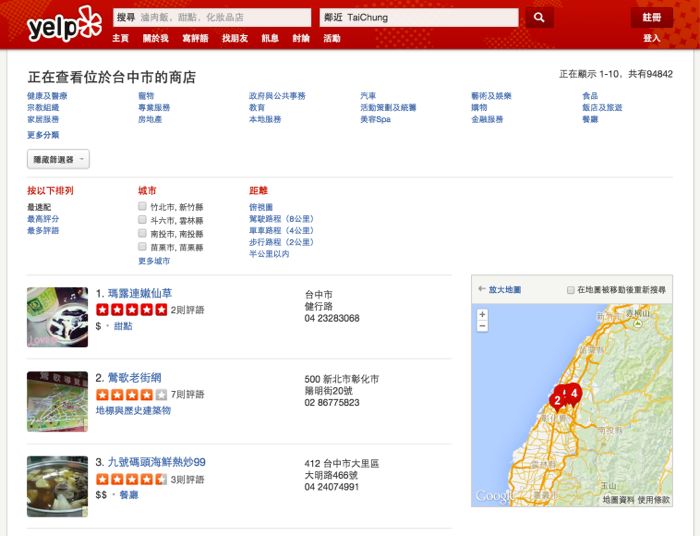Open the 討論 nav item
Image resolution: width=700 pixels, height=536 pixels.
point(301,38)
